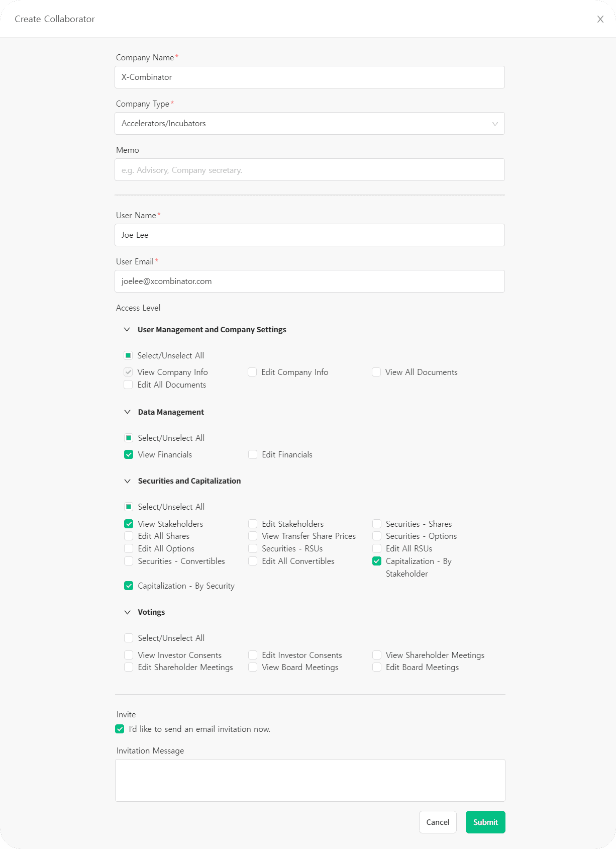Check Securities - Shares
616x849 pixels.
[x=376, y=524]
